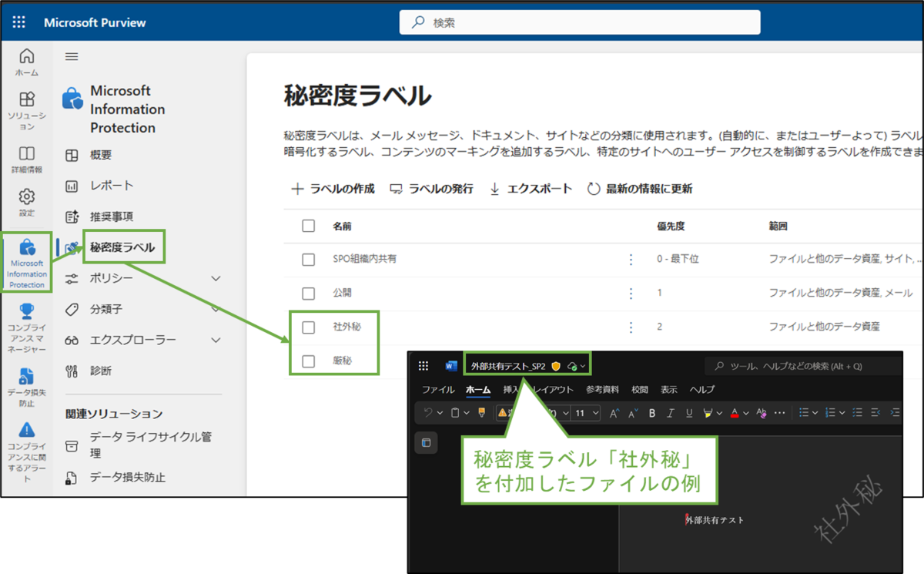Open the 公開 label
924x574 pixels.
tap(343, 294)
